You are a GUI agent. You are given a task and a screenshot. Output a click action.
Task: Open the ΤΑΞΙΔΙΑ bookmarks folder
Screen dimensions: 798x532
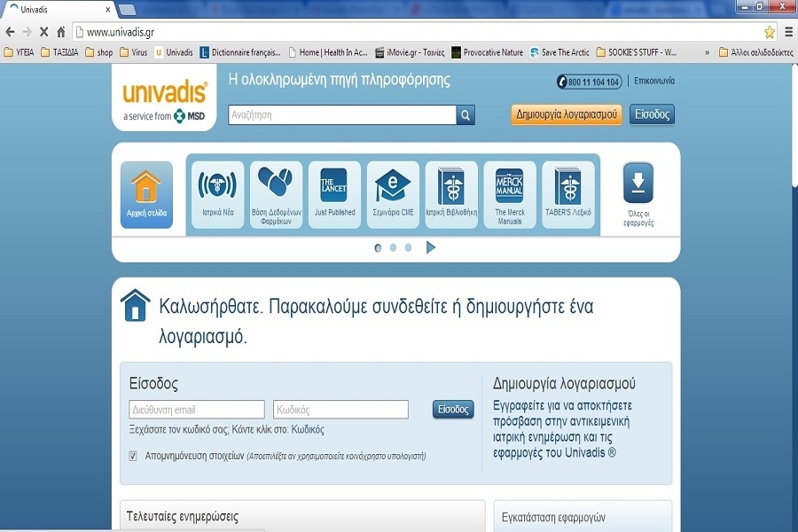60,52
